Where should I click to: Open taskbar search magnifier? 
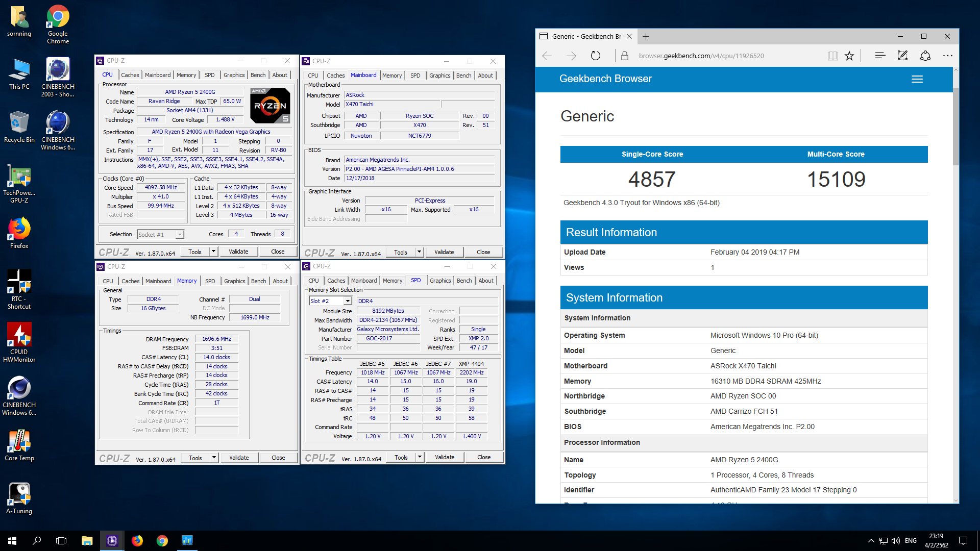(37, 541)
